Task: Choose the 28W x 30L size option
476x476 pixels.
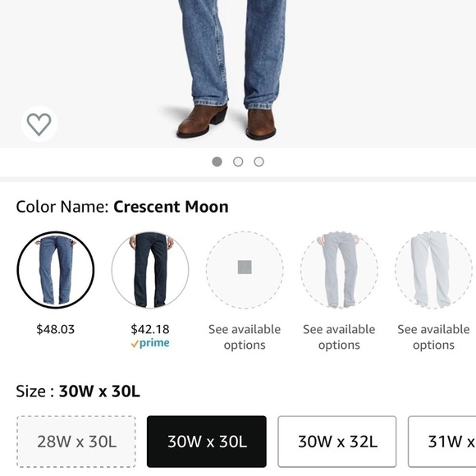Action: [76, 442]
